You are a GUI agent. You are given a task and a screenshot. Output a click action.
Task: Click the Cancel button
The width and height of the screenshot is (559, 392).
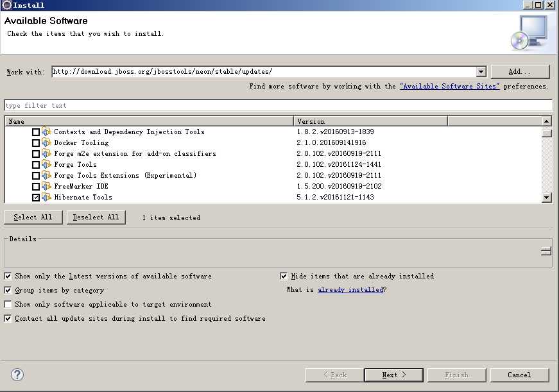(519, 375)
